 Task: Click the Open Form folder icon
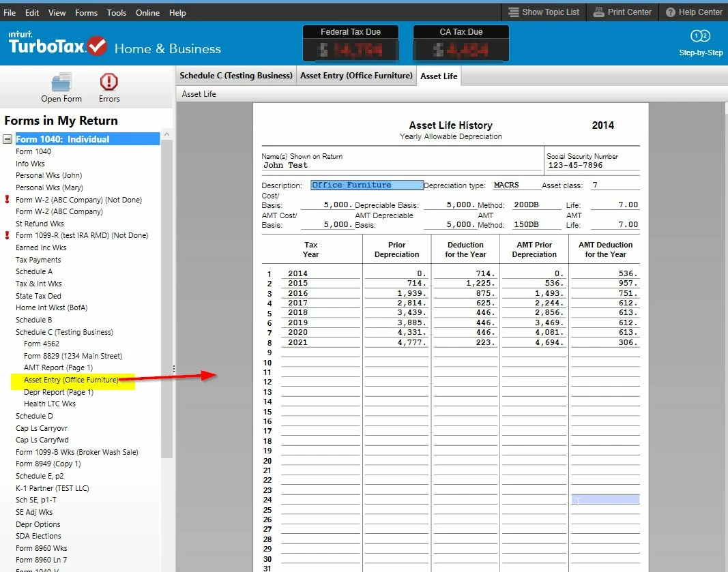(61, 82)
